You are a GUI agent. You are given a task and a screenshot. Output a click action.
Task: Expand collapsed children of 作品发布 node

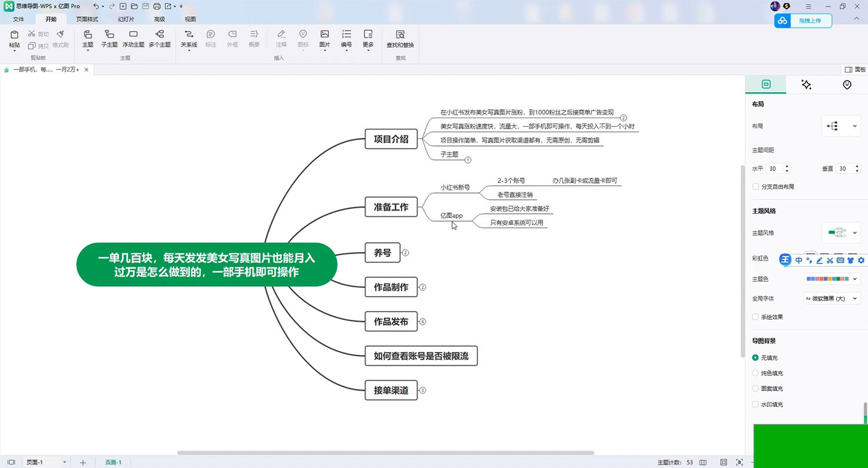422,321
